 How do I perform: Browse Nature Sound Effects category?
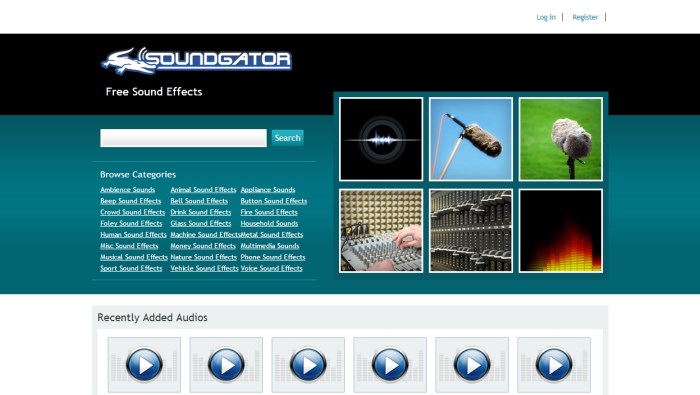[x=204, y=257]
